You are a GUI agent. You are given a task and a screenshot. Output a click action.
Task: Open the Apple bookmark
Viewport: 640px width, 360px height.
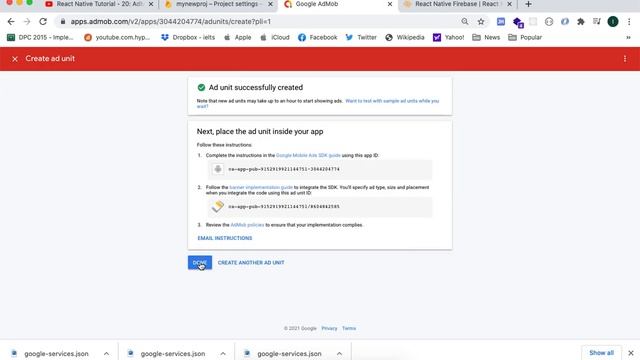pyautogui.click(x=238, y=38)
